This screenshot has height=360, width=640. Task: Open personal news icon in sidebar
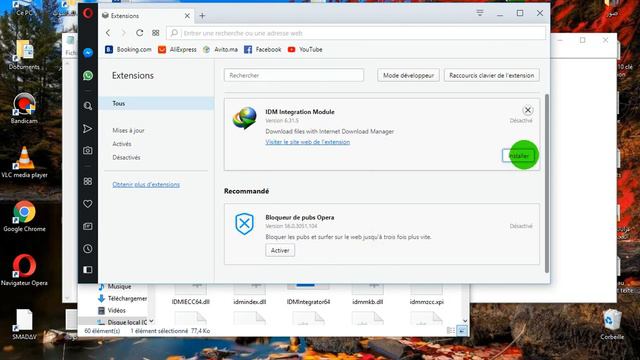[x=88, y=226]
